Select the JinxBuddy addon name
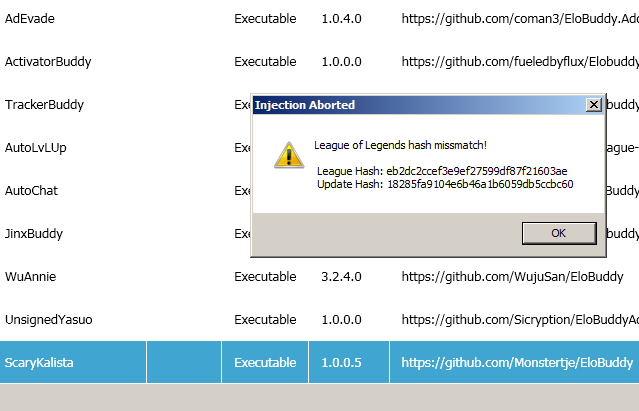Viewport: 639px width, 411px height. (x=34, y=234)
